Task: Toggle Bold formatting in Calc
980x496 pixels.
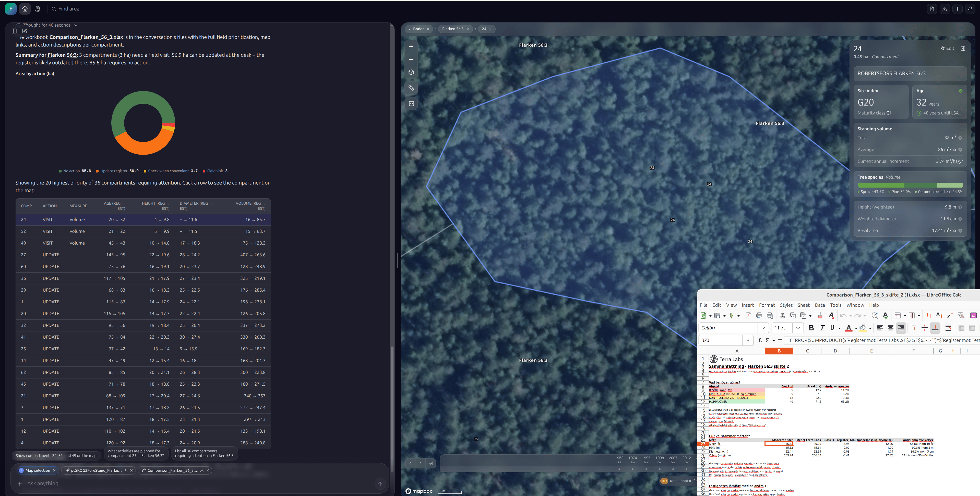Action: [811, 328]
